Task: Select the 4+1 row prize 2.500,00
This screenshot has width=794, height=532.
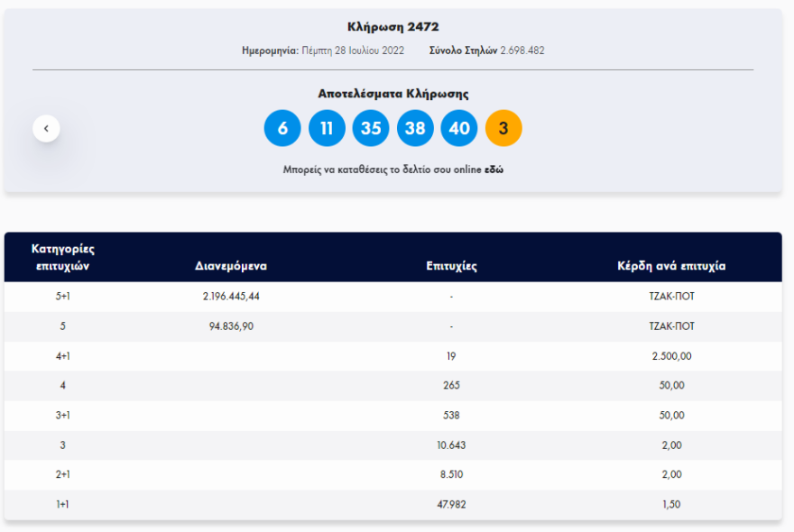Action: point(671,356)
